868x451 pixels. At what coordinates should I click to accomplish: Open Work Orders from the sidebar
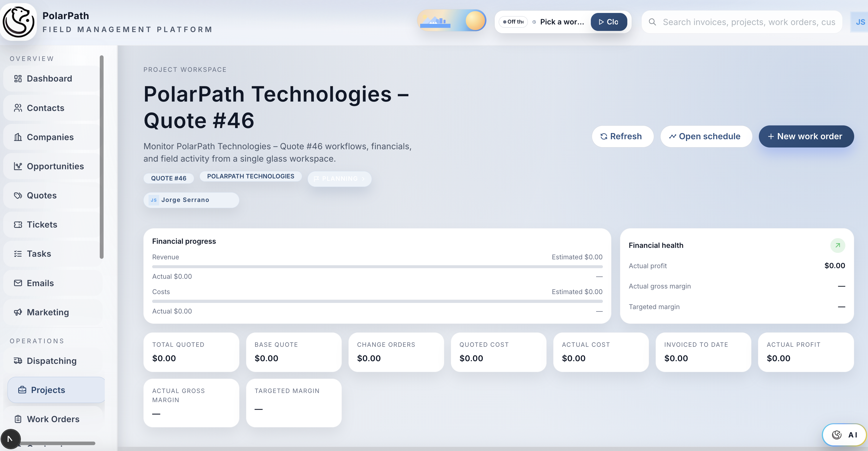coord(53,419)
